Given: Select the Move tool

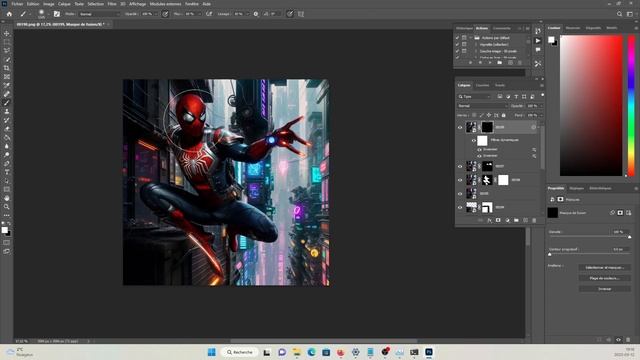Looking at the screenshot, I should (x=7, y=33).
